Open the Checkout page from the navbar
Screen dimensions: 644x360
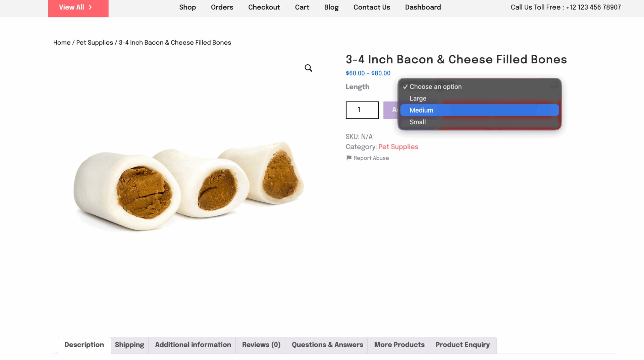tap(264, 7)
